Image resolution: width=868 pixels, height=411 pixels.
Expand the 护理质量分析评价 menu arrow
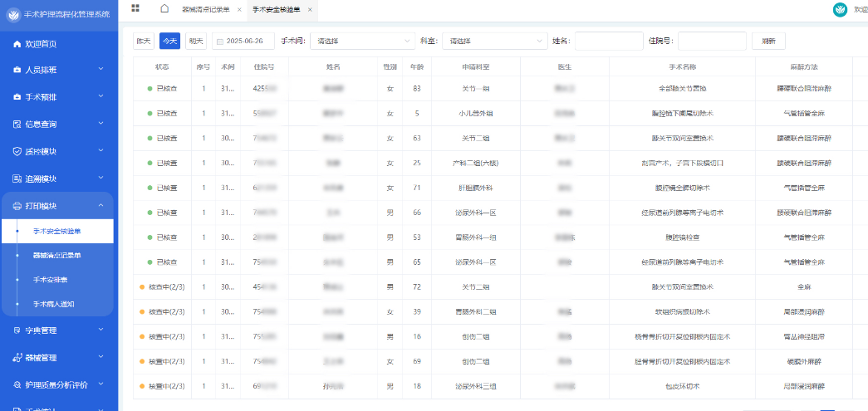click(101, 384)
